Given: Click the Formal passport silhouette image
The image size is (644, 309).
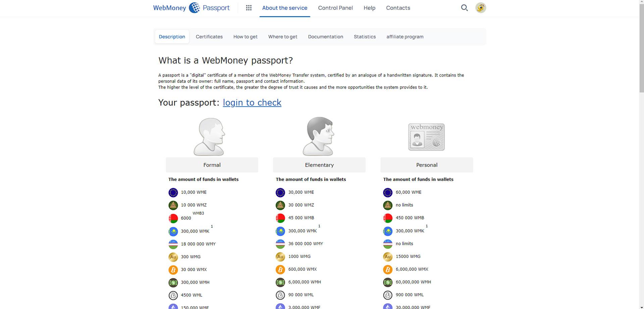Looking at the screenshot, I should pyautogui.click(x=209, y=136).
